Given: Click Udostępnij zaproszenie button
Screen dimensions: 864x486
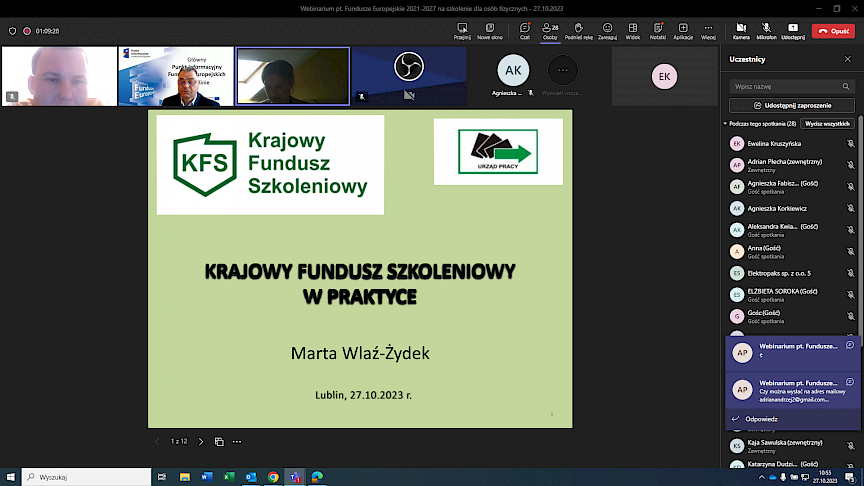Looking at the screenshot, I should pos(792,105).
